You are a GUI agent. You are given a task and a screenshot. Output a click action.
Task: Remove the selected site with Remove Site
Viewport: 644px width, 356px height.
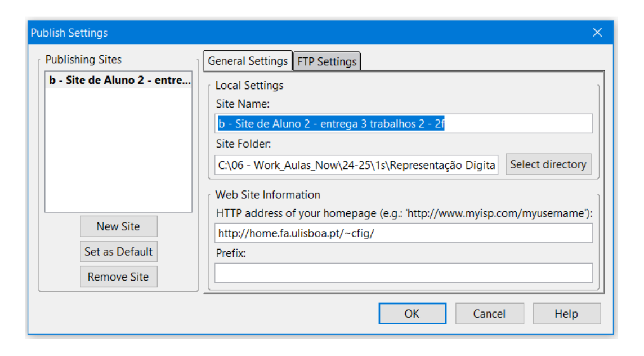click(118, 277)
